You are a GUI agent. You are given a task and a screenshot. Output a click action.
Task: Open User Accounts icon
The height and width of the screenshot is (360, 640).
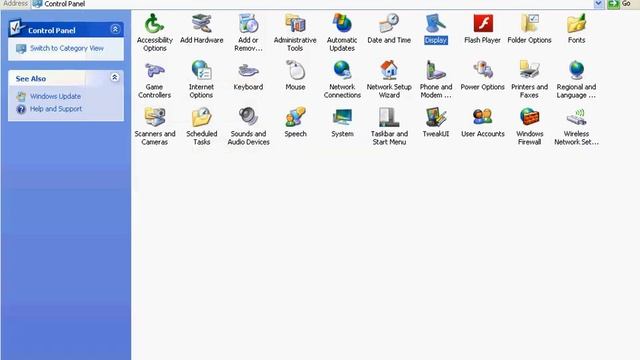pyautogui.click(x=482, y=117)
